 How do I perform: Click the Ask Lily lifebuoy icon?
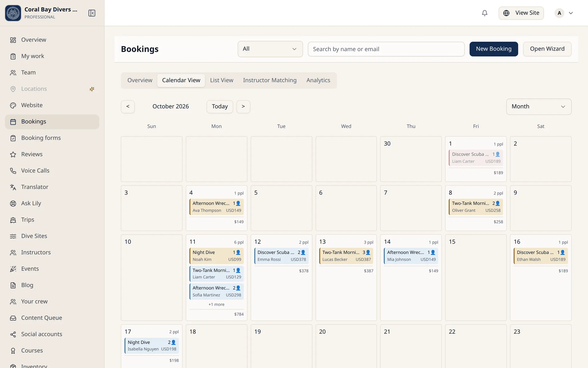[13, 203]
